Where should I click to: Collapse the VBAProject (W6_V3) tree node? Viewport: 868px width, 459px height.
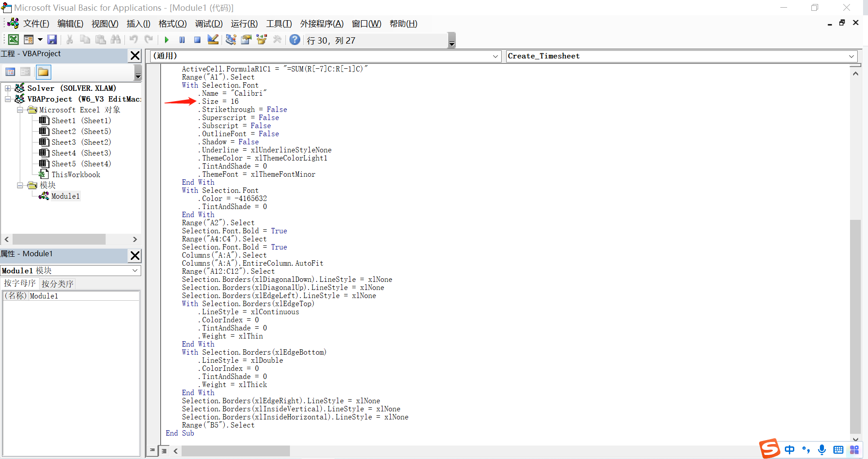click(8, 99)
